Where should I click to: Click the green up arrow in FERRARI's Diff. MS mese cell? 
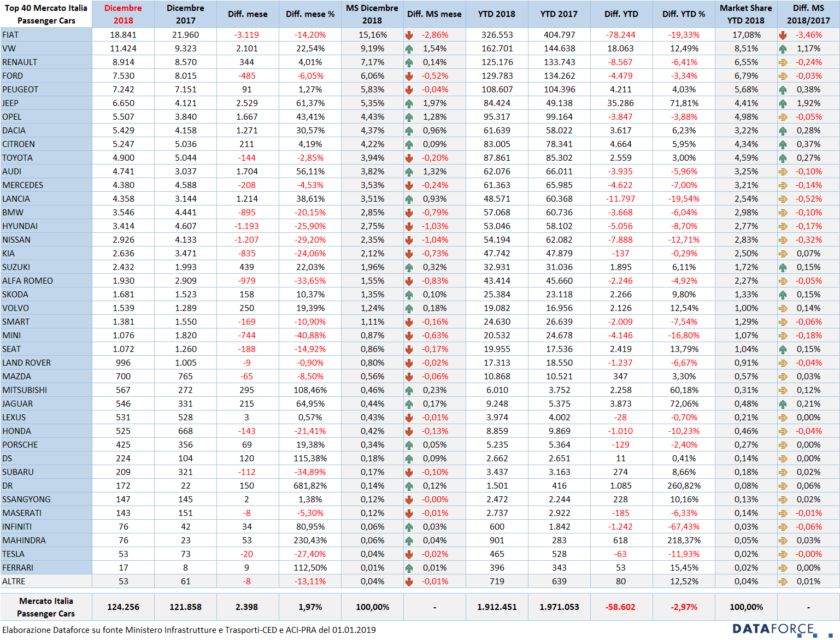(x=409, y=568)
